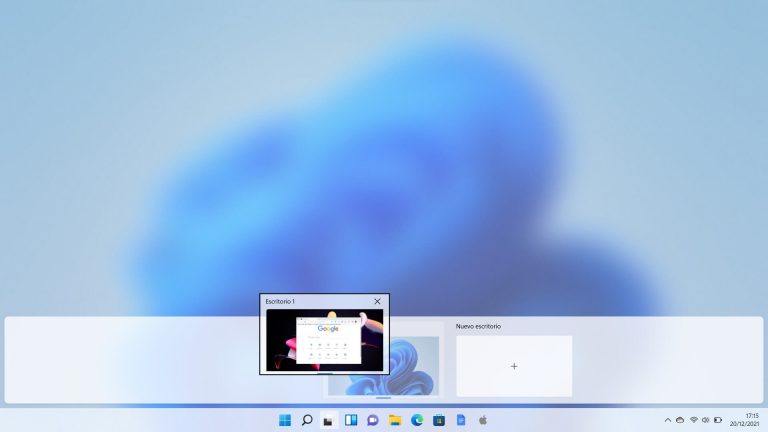This screenshot has height=432, width=768.
Task: Show hidden system tray icons
Action: [x=668, y=420]
